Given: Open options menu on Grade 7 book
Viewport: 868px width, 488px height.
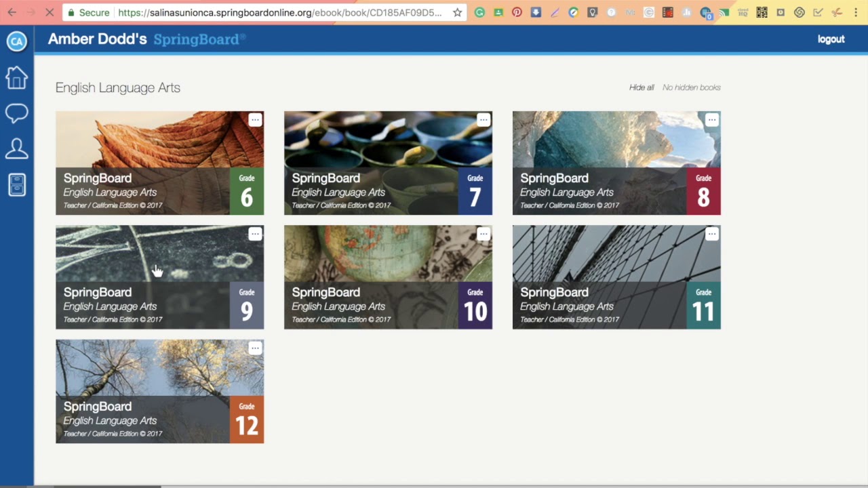Looking at the screenshot, I should click(x=484, y=120).
